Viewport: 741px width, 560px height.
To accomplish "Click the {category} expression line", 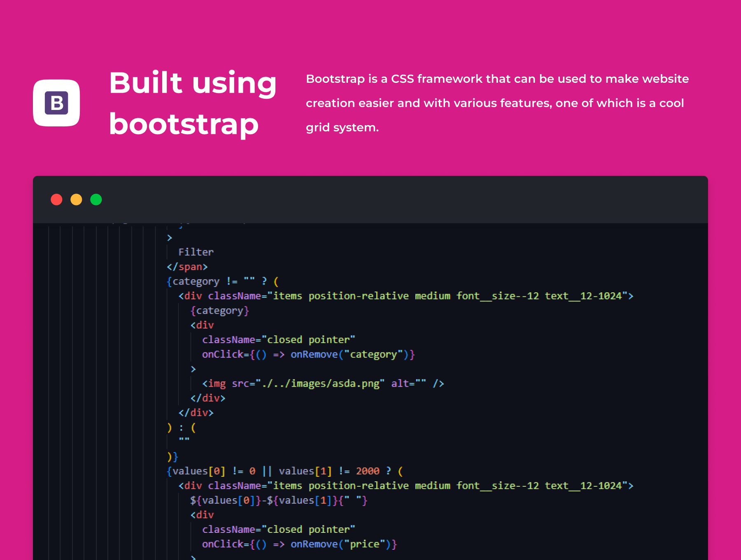I will click(x=220, y=310).
